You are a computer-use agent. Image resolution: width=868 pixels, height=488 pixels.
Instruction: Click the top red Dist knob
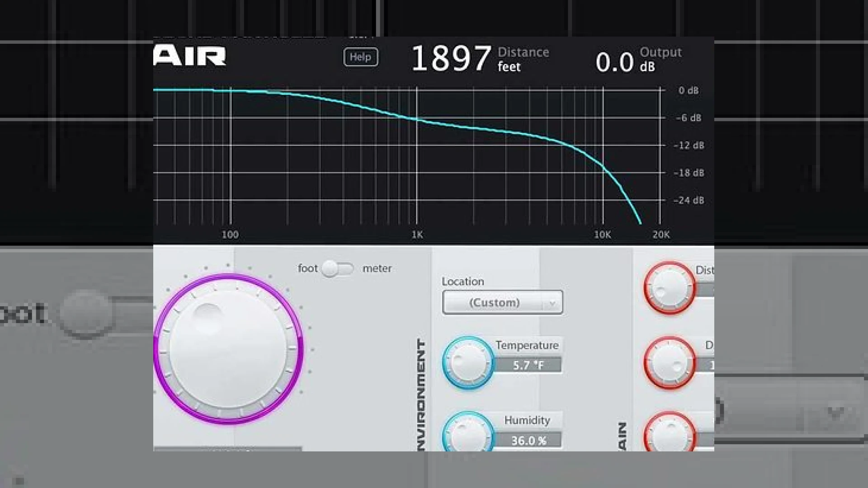670,288
